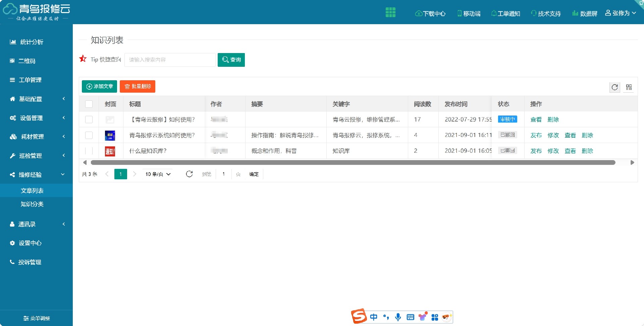
Task: Click the refresh icon above the table
Action: (x=615, y=87)
